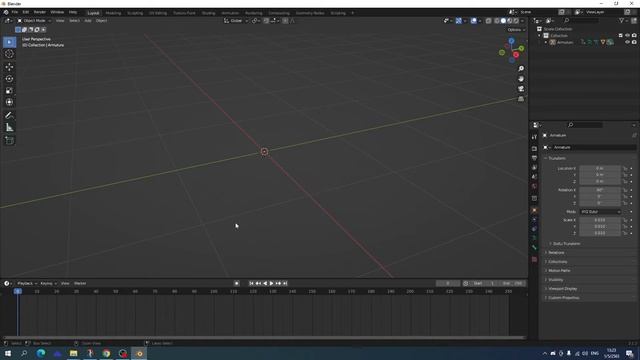640x360 pixels.
Task: Click the blue Z axis gizmo ball
Action: [511, 41]
